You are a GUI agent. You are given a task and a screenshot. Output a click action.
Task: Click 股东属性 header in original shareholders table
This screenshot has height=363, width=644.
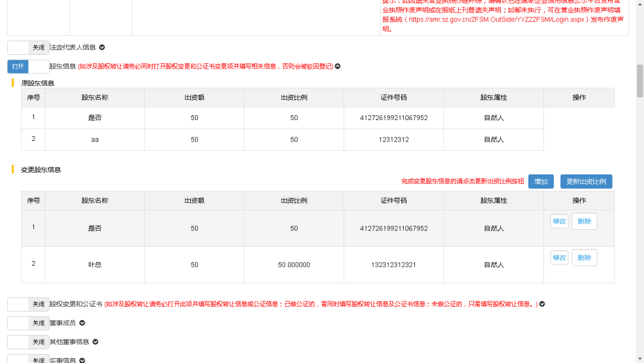click(494, 97)
